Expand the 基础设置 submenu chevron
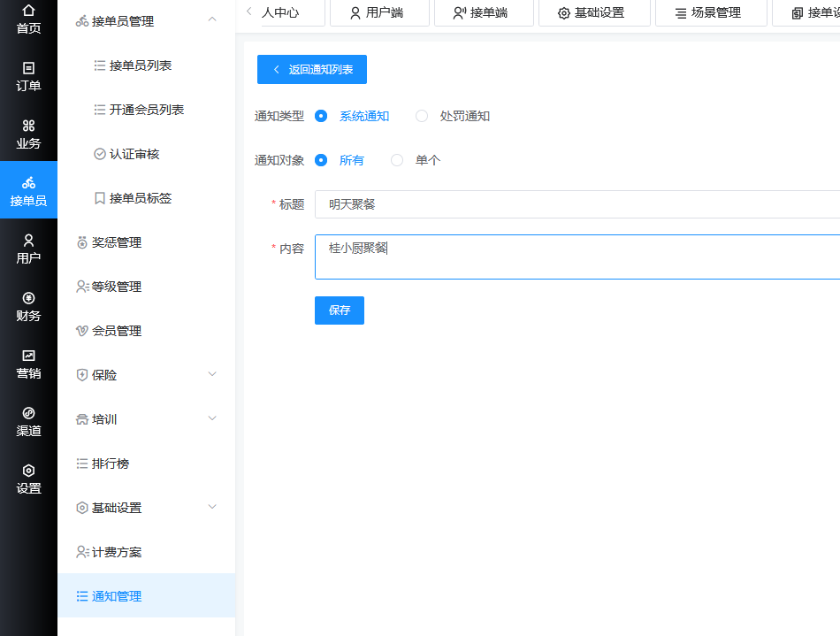 click(x=212, y=506)
